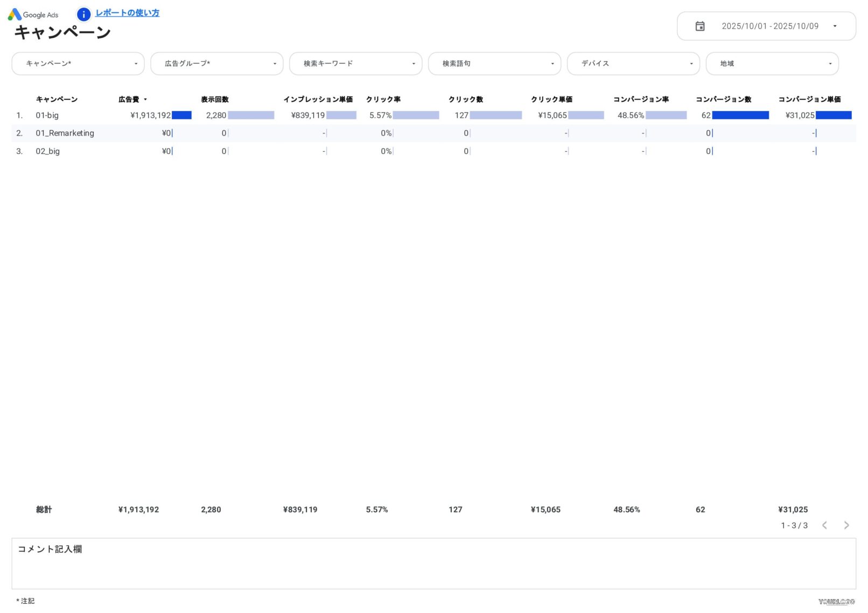Open the 2025/10/01 - 2025/10/09 date range selector
The image size is (868, 613).
click(x=770, y=26)
